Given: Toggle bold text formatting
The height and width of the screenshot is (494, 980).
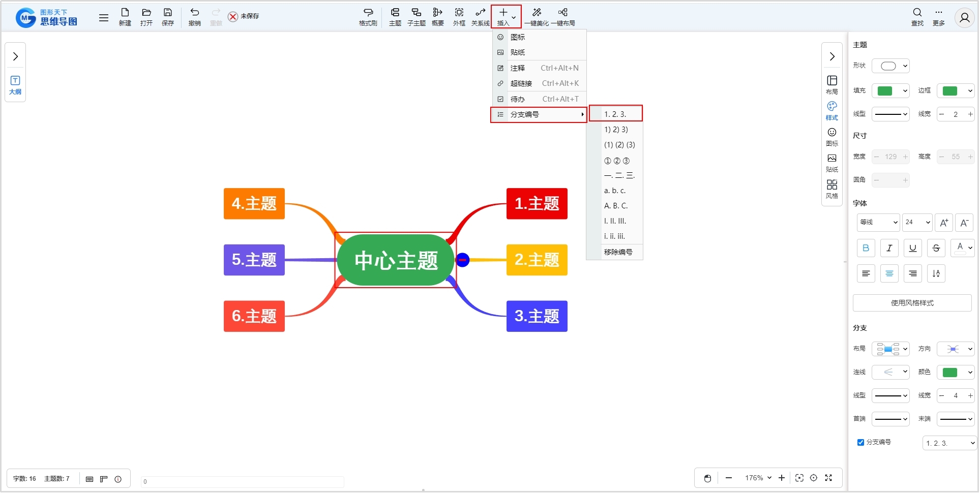Looking at the screenshot, I should pos(866,248).
